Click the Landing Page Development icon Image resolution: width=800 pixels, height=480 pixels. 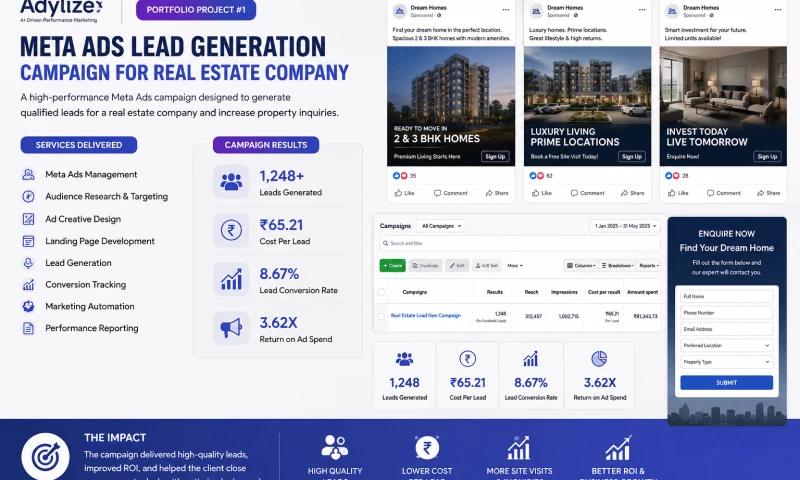tap(29, 241)
